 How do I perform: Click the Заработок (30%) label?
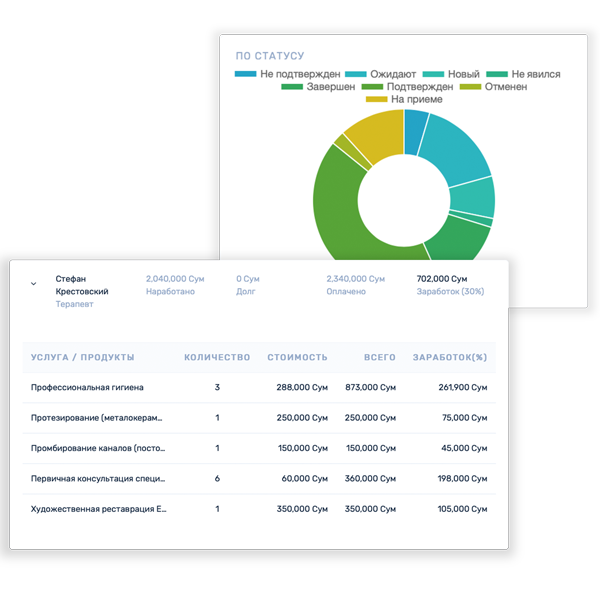click(449, 292)
